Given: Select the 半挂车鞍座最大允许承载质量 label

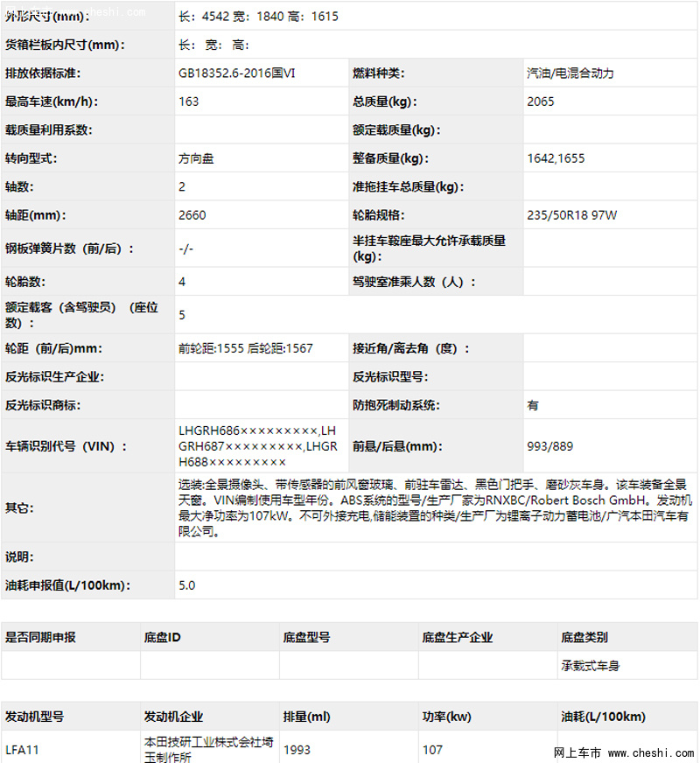Looking at the screenshot, I should pyautogui.click(x=429, y=248).
